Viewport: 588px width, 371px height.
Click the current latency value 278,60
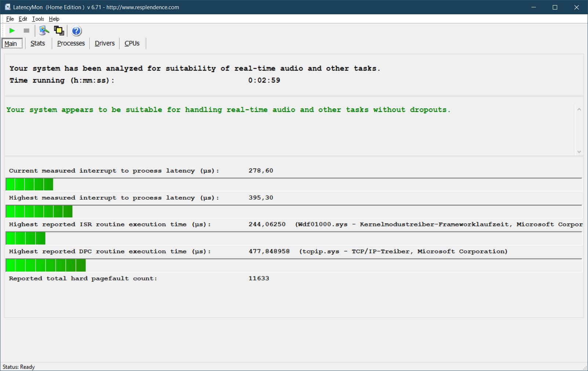(261, 171)
